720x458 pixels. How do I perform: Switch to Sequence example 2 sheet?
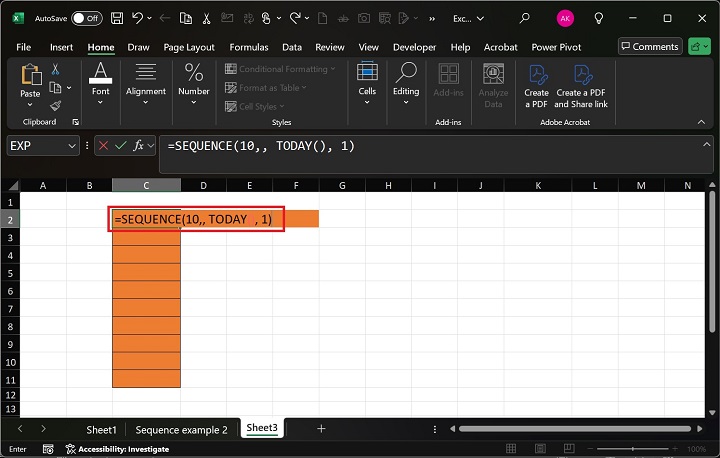[181, 429]
